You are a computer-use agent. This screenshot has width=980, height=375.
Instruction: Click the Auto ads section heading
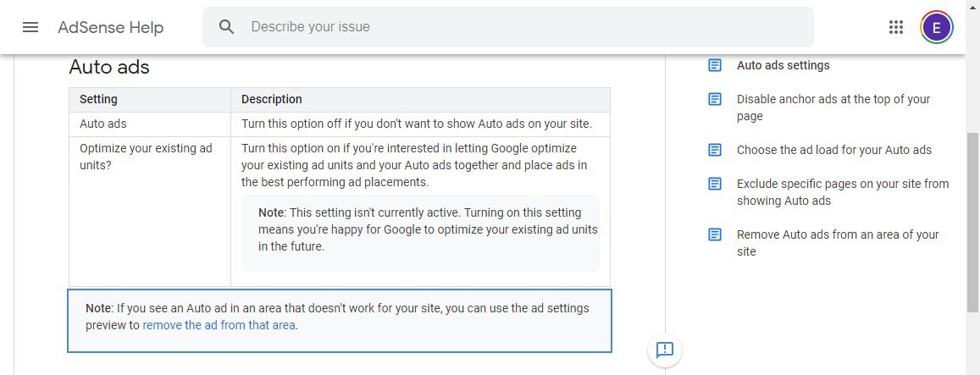click(109, 67)
